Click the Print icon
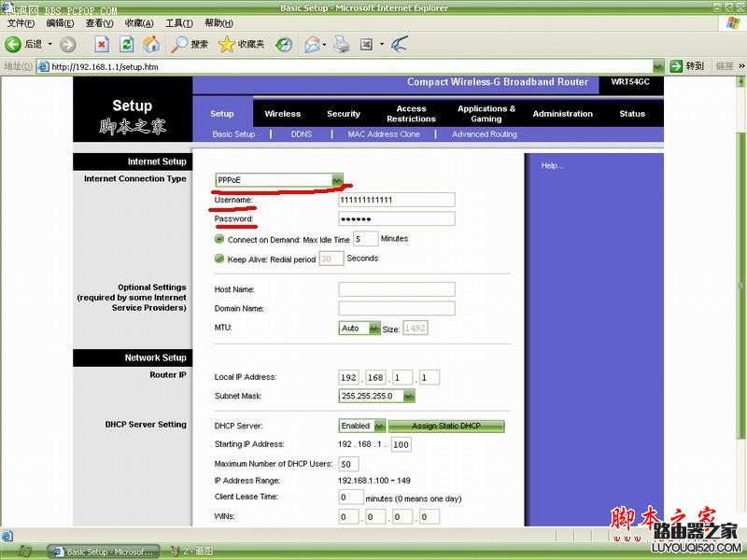Screen dimensions: 747x560 (342, 44)
